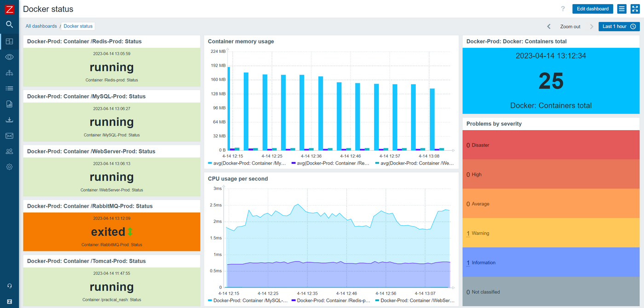Image resolution: width=644 pixels, height=308 pixels.
Task: Click the Zabbix logo in the sidebar
Action: [9, 9]
